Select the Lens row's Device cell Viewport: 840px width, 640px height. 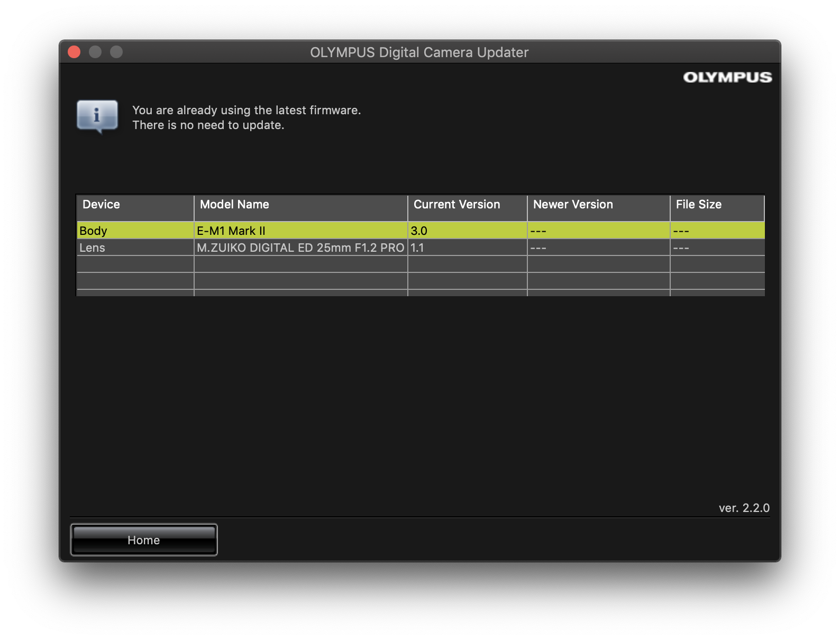[x=135, y=248]
